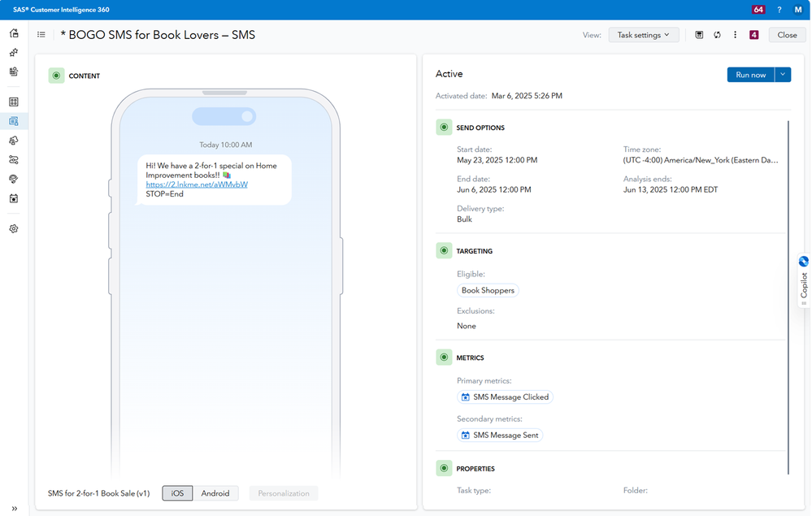
Task: Switch phone preview to Android
Action: click(x=215, y=493)
